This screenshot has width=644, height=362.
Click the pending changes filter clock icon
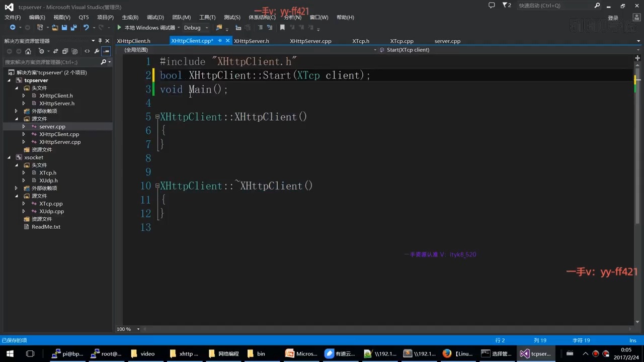pyautogui.click(x=41, y=51)
